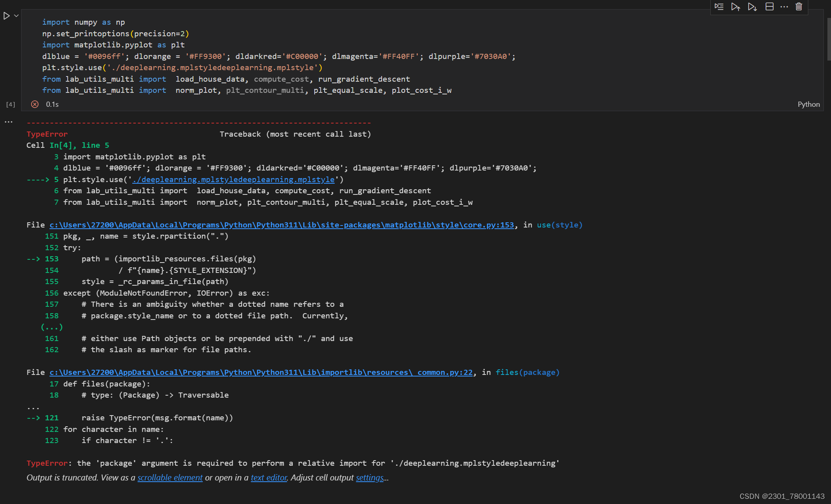Execute above cells

735,7
